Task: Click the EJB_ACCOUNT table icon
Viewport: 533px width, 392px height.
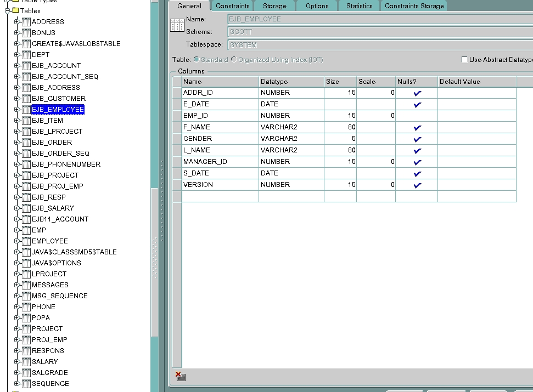Action: [26, 65]
